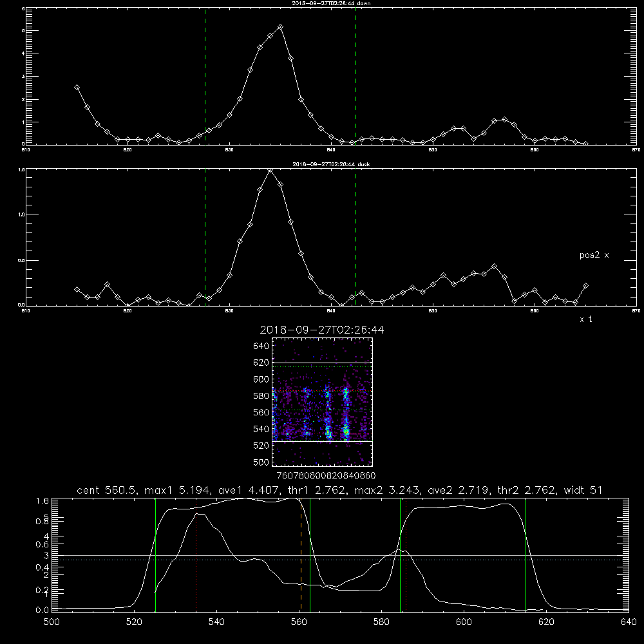Click the '500' label on bottom plot x-axis

[52, 622]
